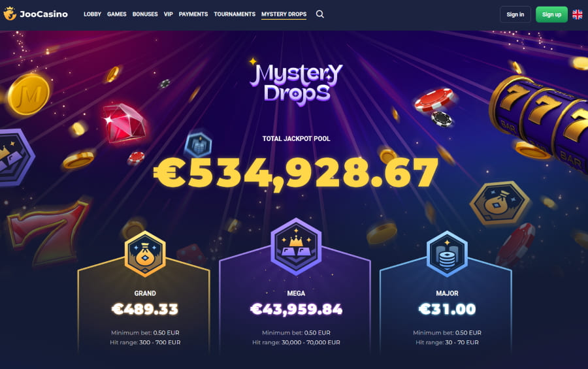
Task: Open the search magnifier icon
Action: pyautogui.click(x=319, y=14)
